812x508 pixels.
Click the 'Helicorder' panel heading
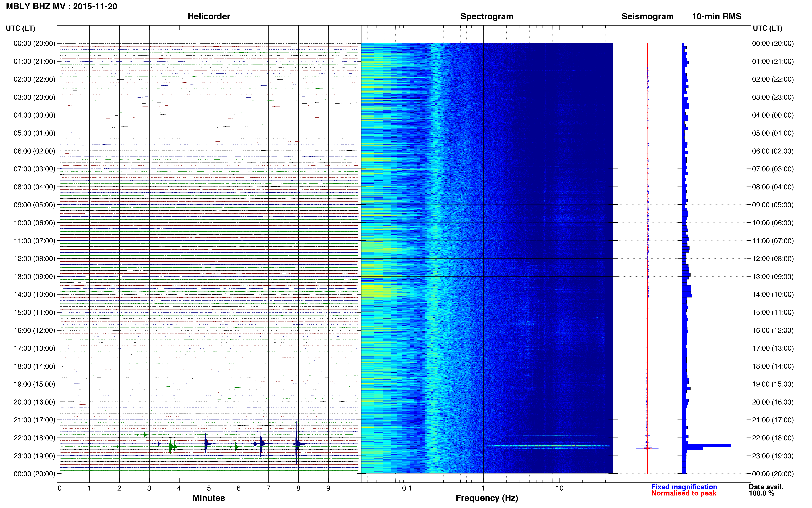[x=208, y=16]
